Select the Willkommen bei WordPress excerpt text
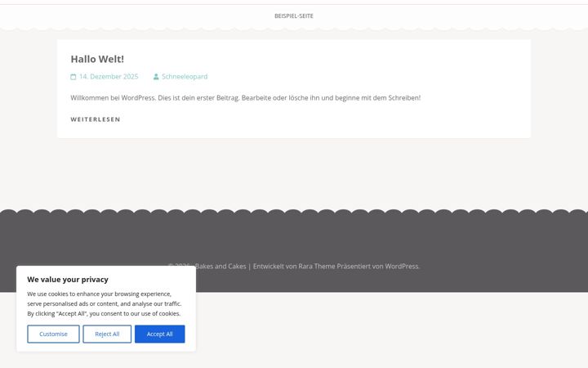Image resolution: width=588 pixels, height=368 pixels. click(246, 97)
